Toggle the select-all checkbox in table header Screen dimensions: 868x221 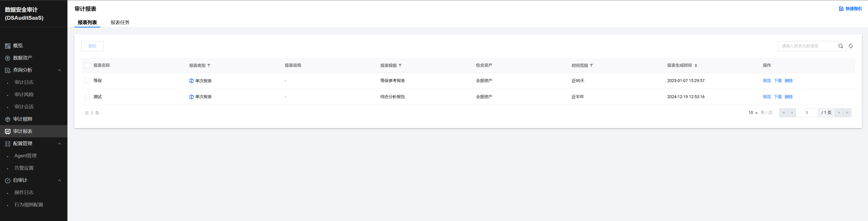tap(87, 66)
